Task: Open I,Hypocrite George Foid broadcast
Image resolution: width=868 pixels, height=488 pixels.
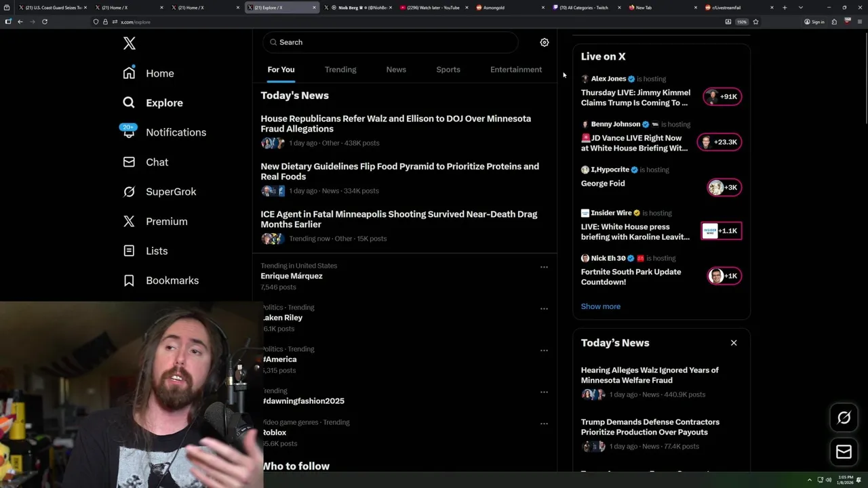Action: (603, 183)
